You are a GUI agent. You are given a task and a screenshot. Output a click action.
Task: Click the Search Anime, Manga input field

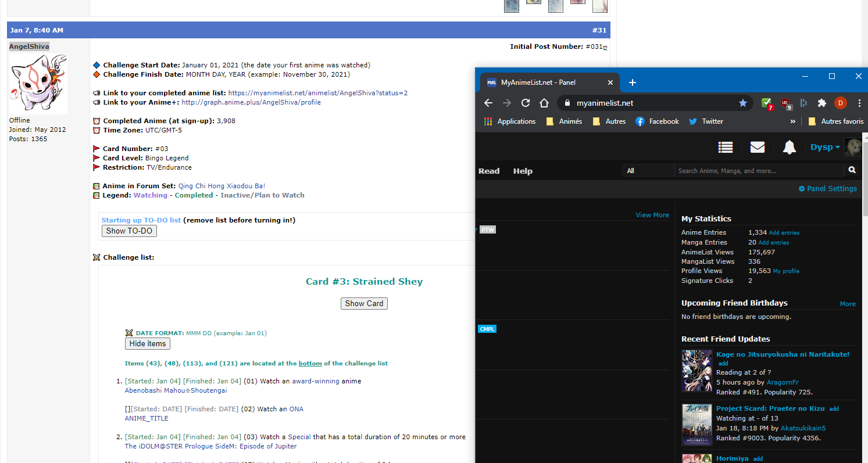coord(758,171)
